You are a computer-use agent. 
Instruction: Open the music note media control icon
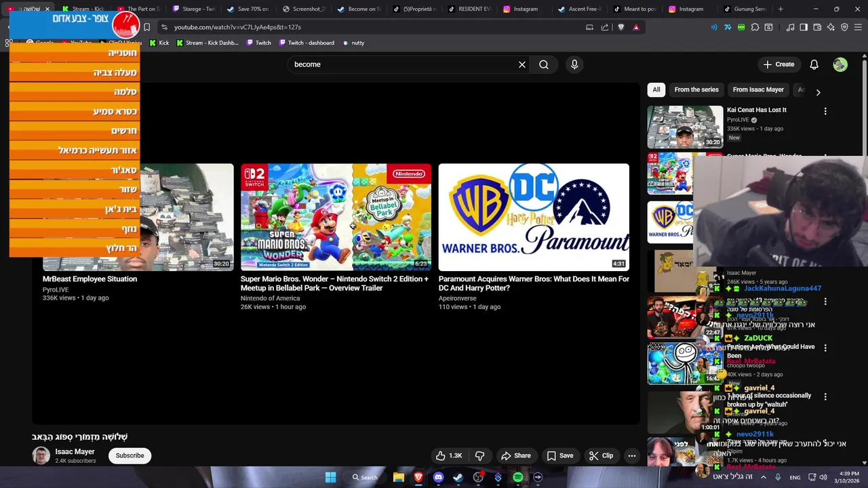pyautogui.click(x=790, y=27)
